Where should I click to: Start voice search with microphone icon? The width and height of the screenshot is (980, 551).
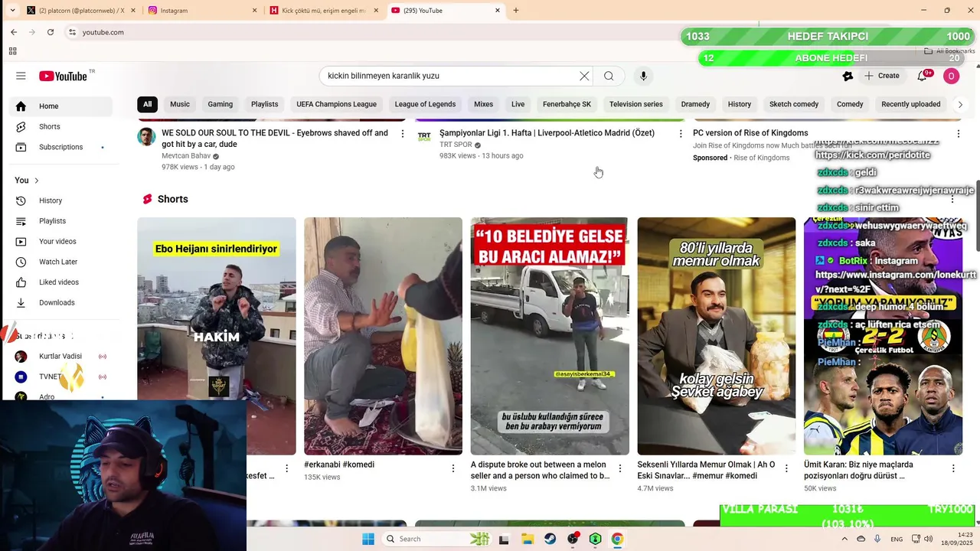pos(643,76)
